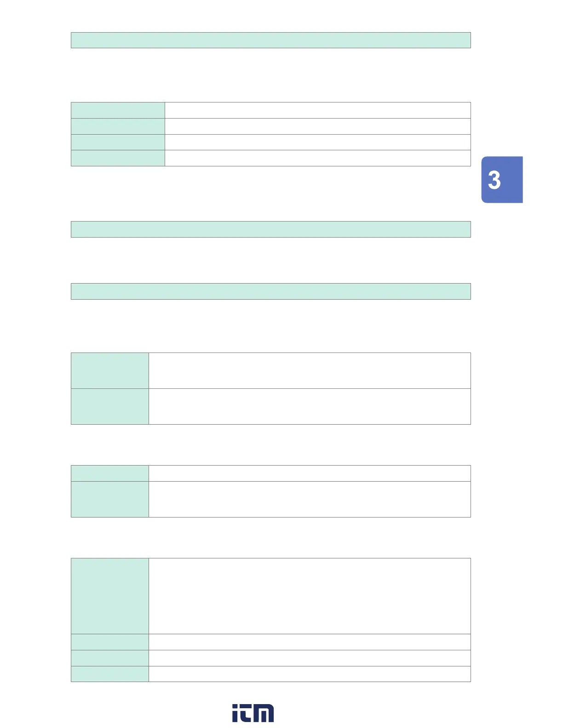The image size is (563, 728).
Task: Click bottom-most green label cell above itm logo
Action: pyautogui.click(x=110, y=674)
